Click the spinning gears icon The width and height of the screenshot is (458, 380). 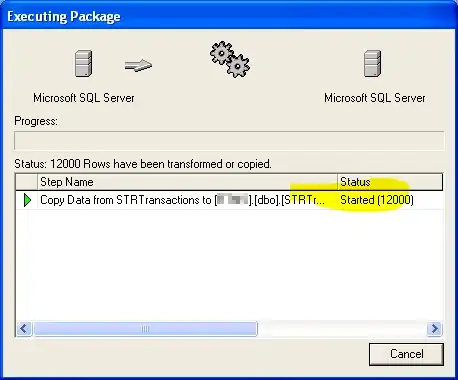[230, 59]
